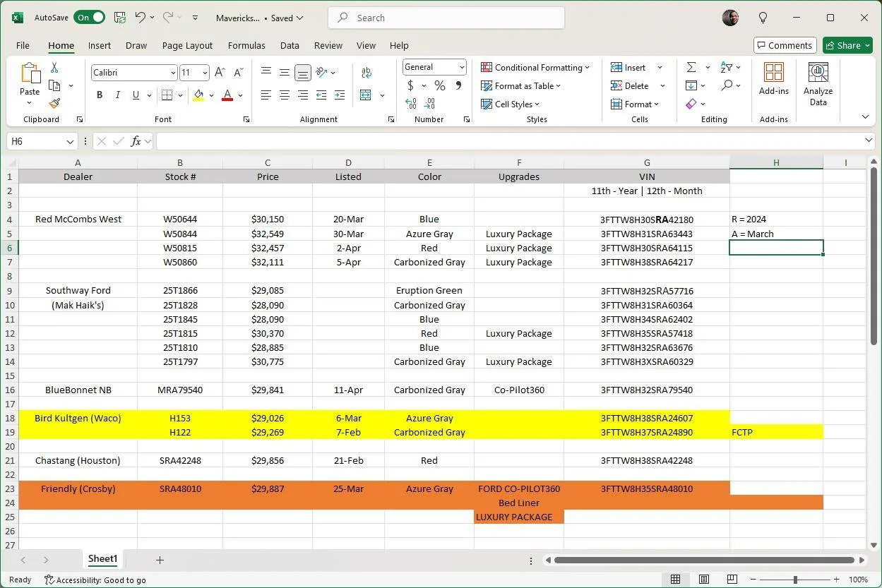The height and width of the screenshot is (588, 882).
Task: Click the zoom slider handle
Action: [x=796, y=580]
